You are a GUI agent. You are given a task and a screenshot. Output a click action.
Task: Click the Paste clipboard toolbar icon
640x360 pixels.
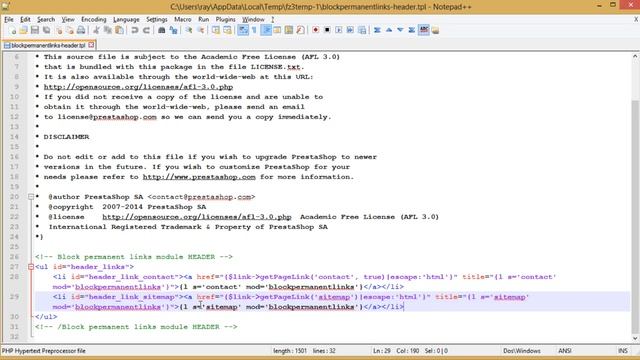point(119,30)
